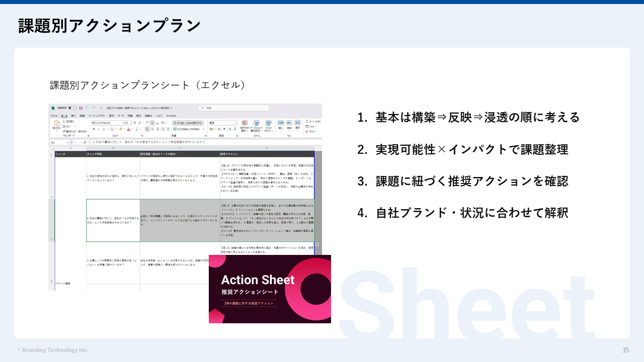This screenshot has width=644, height=362.
Task: Open the font color swatch
Action: [x=128, y=129]
